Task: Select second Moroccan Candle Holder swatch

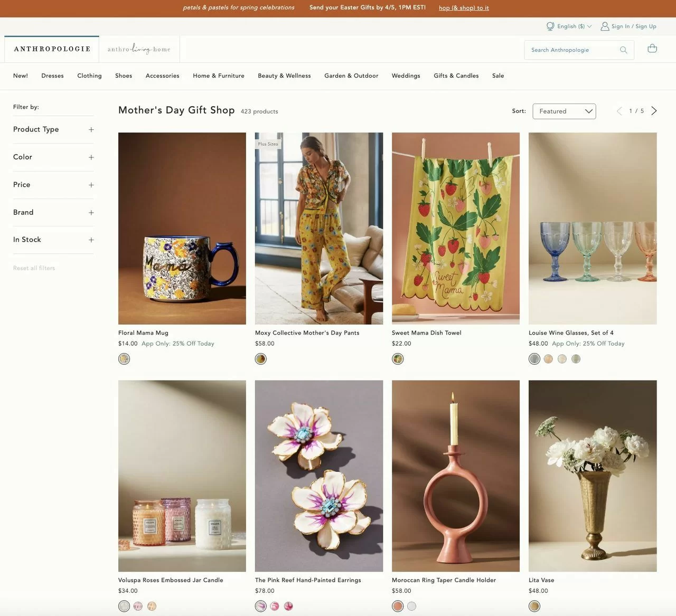Action: click(x=411, y=606)
